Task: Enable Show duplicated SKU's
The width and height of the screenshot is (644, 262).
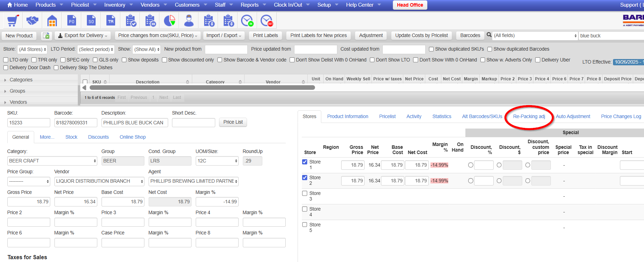Action: click(431, 49)
